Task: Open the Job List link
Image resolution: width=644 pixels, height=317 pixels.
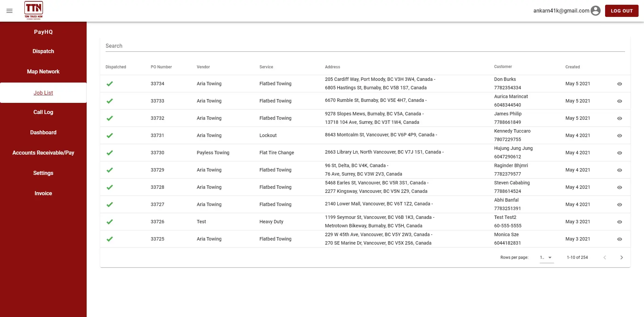Action: 43,93
